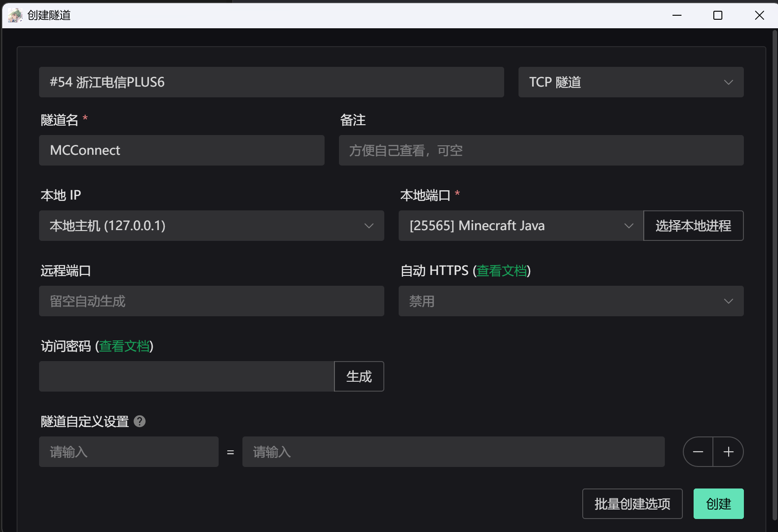The height and width of the screenshot is (532, 778).
Task: Click the minus icon to remove custom setting
Action: point(698,452)
